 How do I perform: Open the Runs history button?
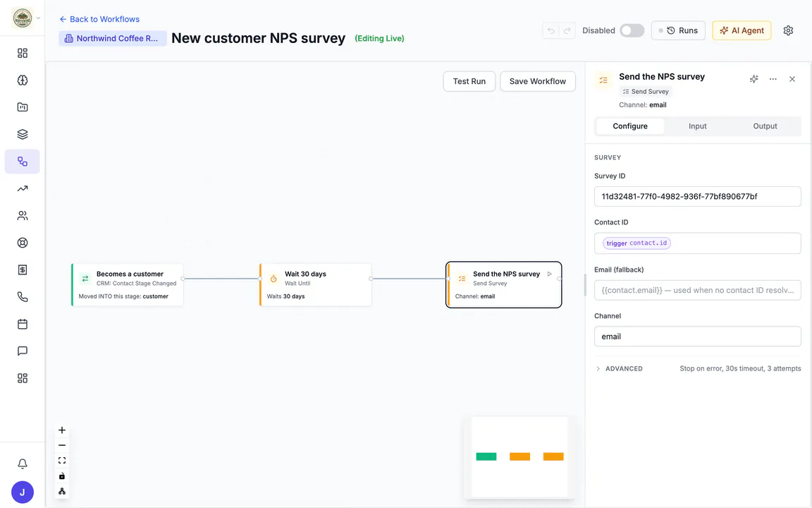678,30
